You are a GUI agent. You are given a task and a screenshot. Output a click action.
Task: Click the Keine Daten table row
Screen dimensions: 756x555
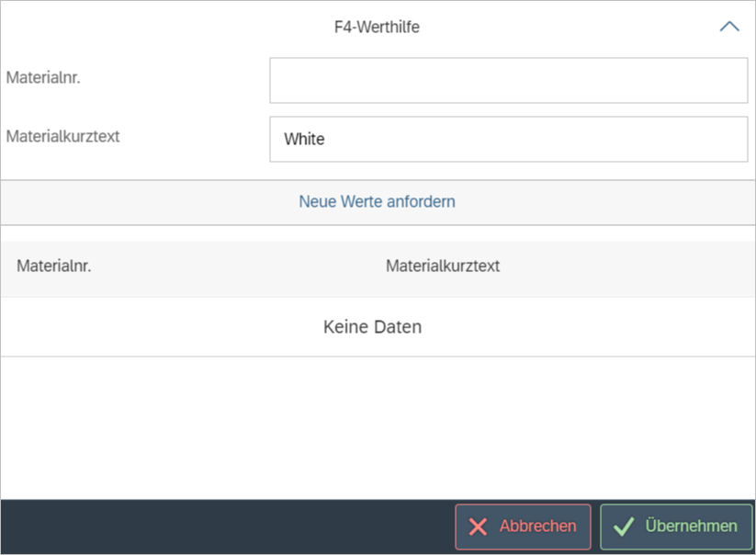click(x=372, y=326)
